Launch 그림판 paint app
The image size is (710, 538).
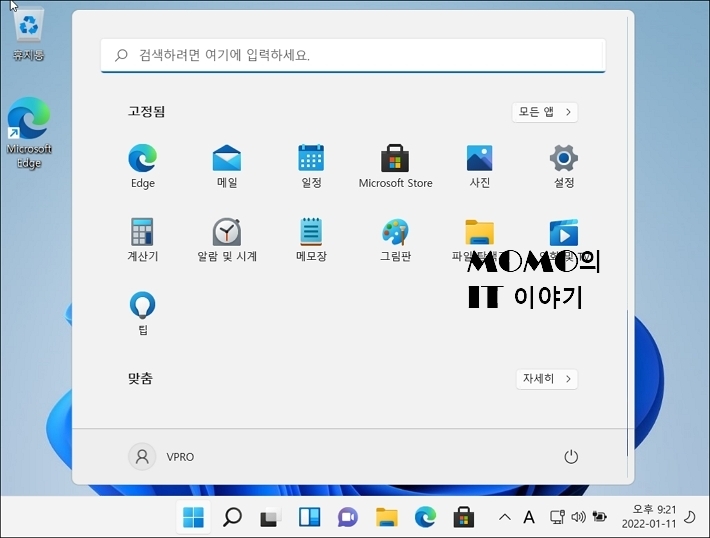coord(395,239)
